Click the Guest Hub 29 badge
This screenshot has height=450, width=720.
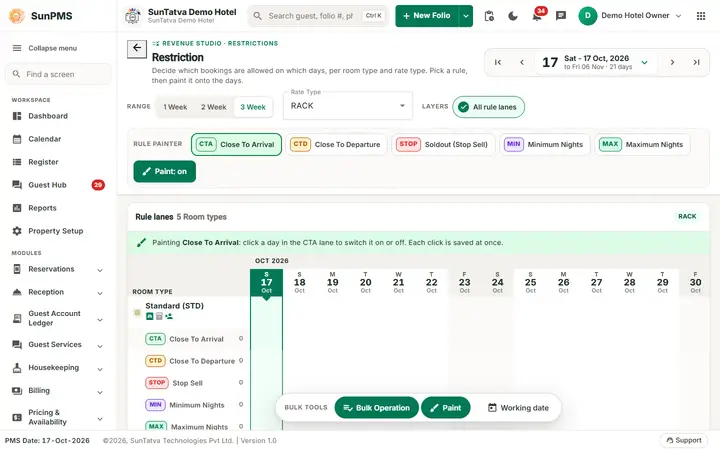[x=98, y=185]
